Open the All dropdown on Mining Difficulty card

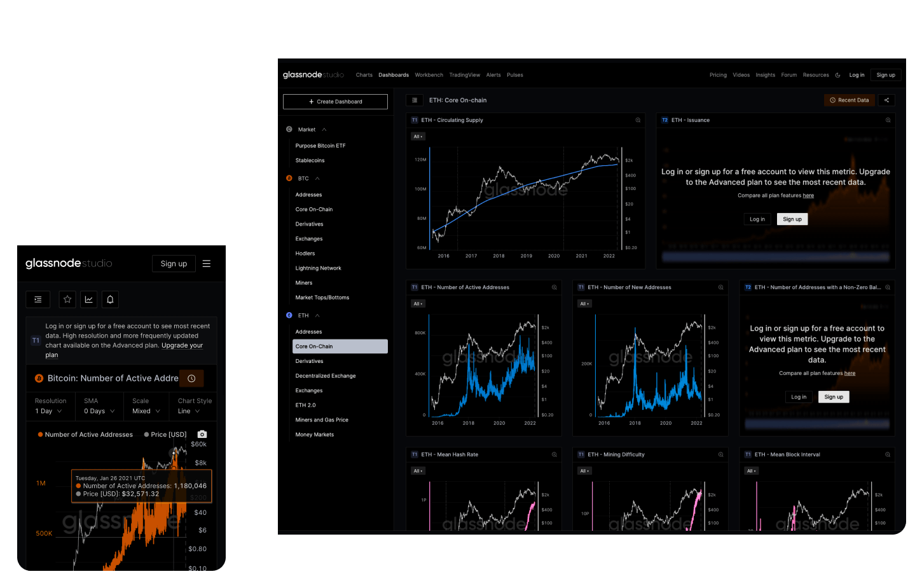coord(584,471)
